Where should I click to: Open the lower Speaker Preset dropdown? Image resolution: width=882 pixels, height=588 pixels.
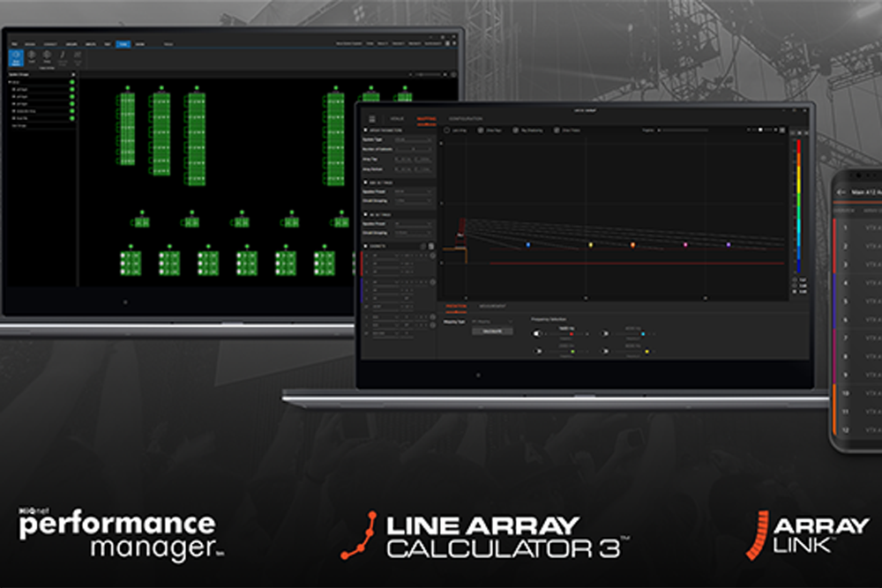coord(413,224)
